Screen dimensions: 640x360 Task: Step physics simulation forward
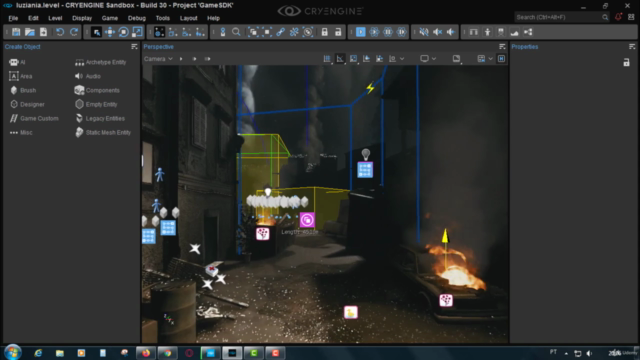pos(402,32)
